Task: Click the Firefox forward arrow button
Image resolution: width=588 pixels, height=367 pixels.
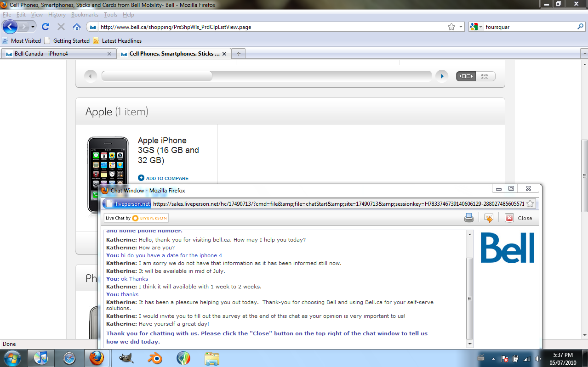Action: point(23,27)
